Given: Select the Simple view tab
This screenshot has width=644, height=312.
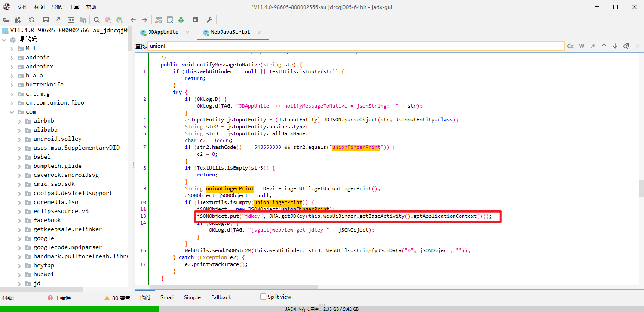Looking at the screenshot, I should coord(192,297).
